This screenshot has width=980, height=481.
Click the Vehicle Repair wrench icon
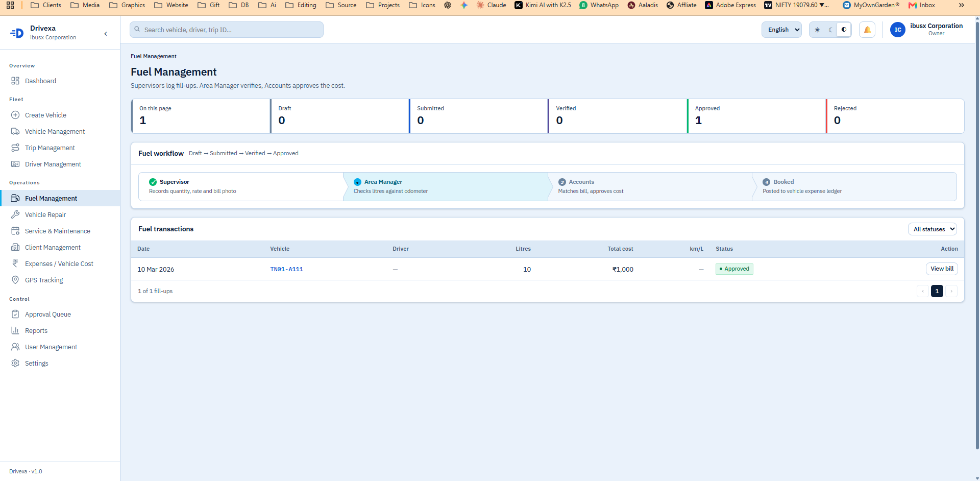click(15, 214)
